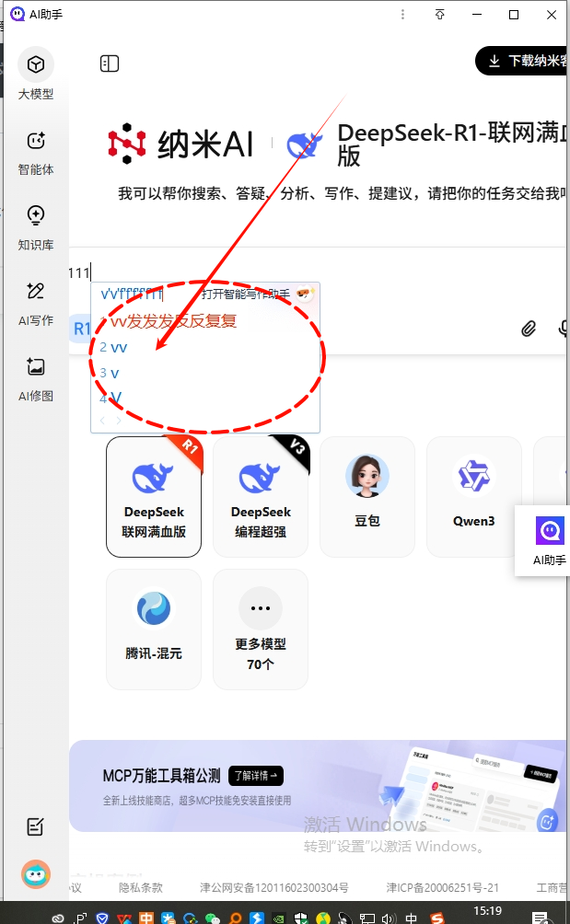Open the 智能体 agents section
Image resolution: width=570 pixels, height=924 pixels.
36,153
